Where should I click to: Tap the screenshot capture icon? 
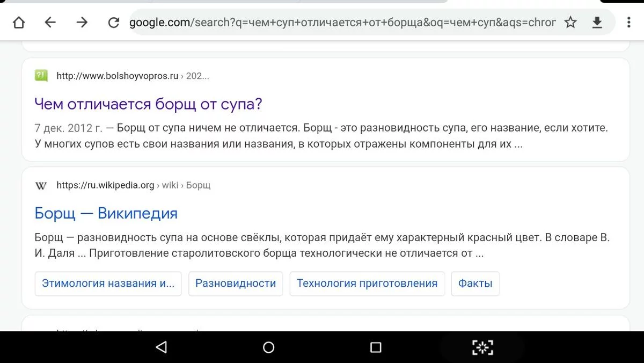coord(482,347)
